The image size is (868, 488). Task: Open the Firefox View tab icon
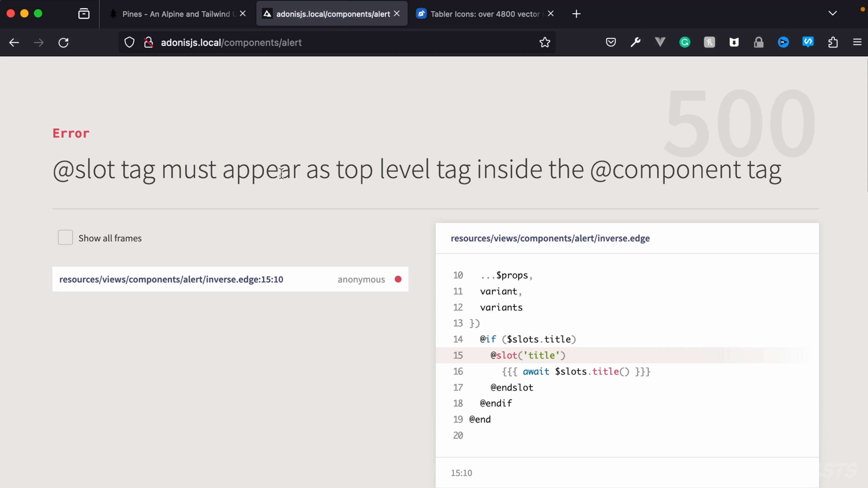[x=83, y=14]
